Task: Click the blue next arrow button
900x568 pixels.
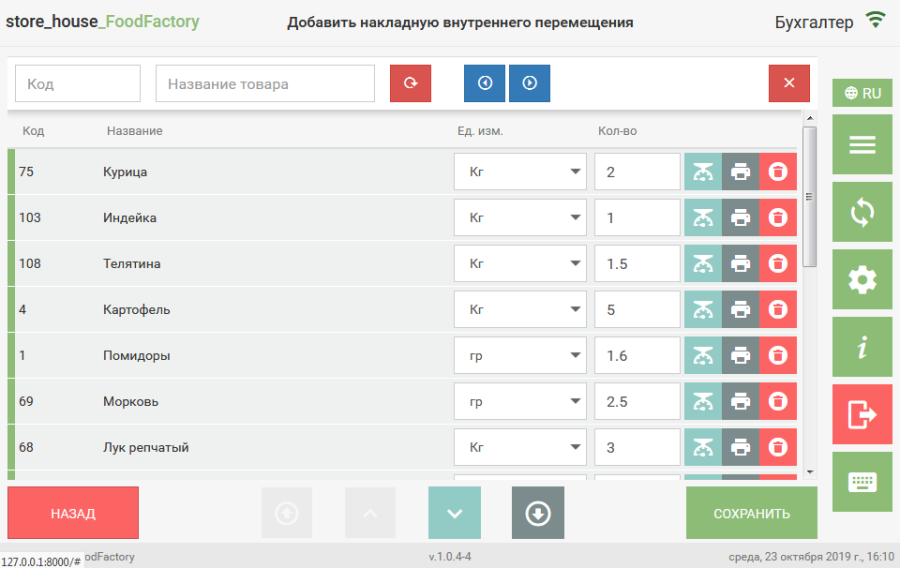Action: click(x=530, y=84)
